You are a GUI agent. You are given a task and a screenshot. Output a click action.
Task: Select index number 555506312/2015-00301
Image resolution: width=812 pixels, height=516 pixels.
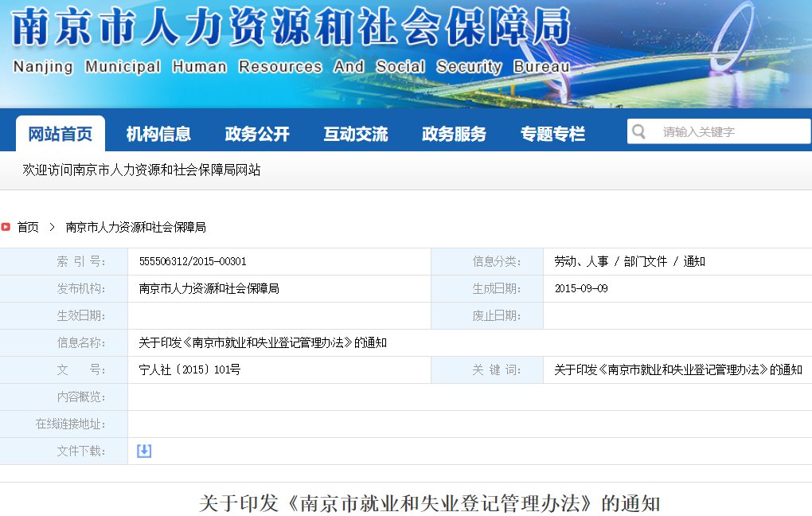pos(193,261)
